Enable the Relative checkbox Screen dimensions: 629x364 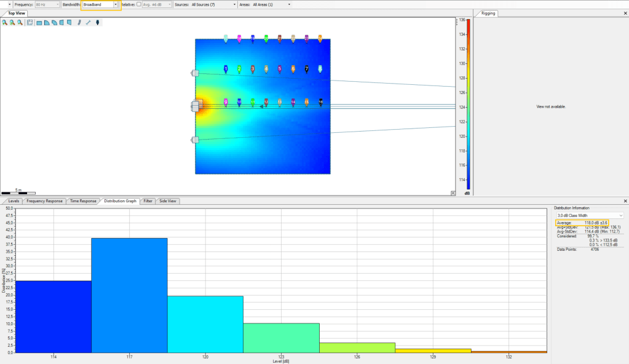(139, 4)
